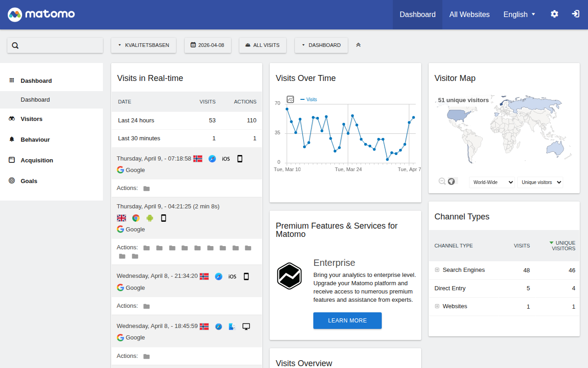Collapse the top controls with double-chevron
588x368 pixels.
click(x=358, y=45)
